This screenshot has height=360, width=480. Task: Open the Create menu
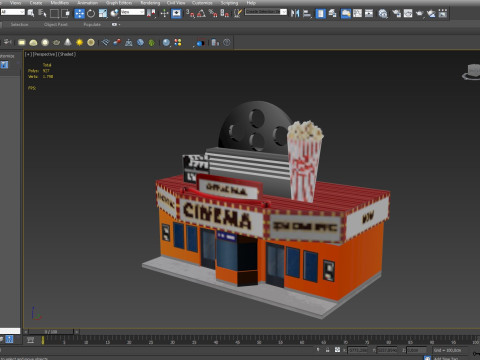[36, 3]
